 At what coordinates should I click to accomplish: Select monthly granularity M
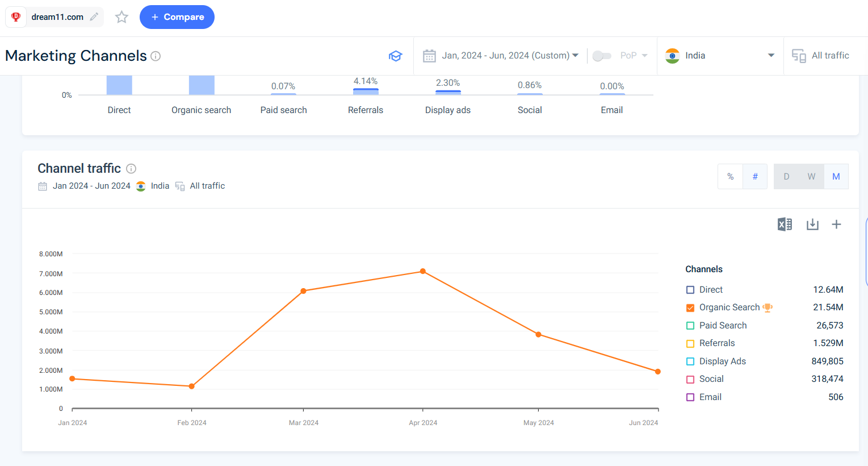coord(836,177)
